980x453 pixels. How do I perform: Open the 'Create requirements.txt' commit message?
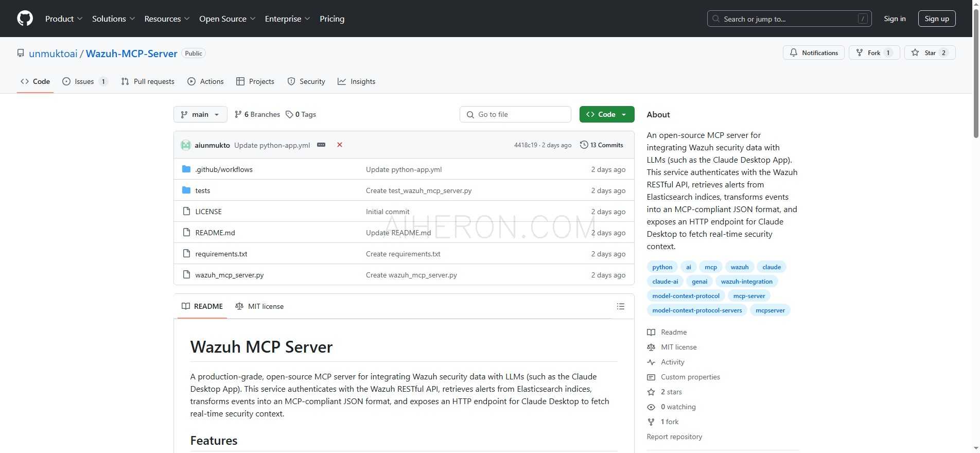[x=403, y=254]
